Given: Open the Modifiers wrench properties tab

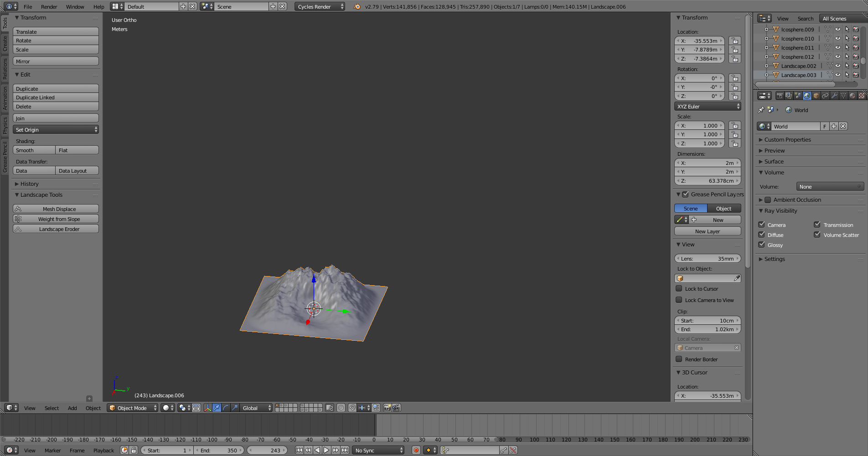Looking at the screenshot, I should [834, 96].
